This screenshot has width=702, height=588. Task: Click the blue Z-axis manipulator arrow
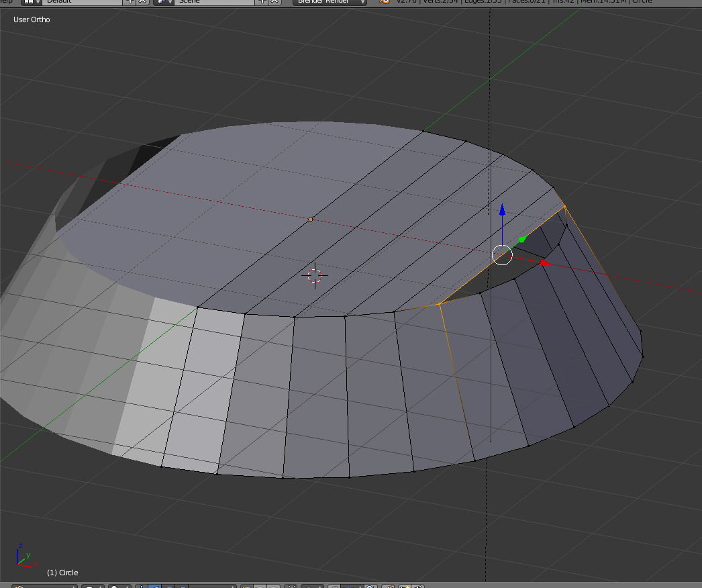click(x=502, y=209)
